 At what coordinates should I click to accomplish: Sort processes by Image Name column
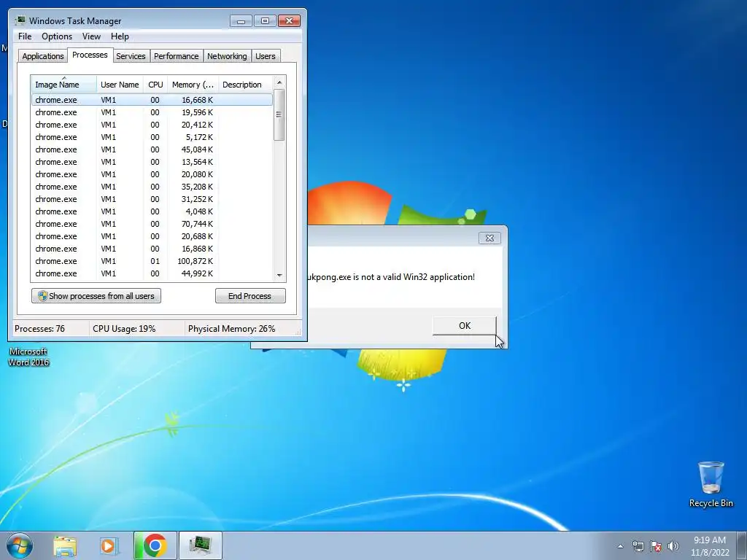64,85
